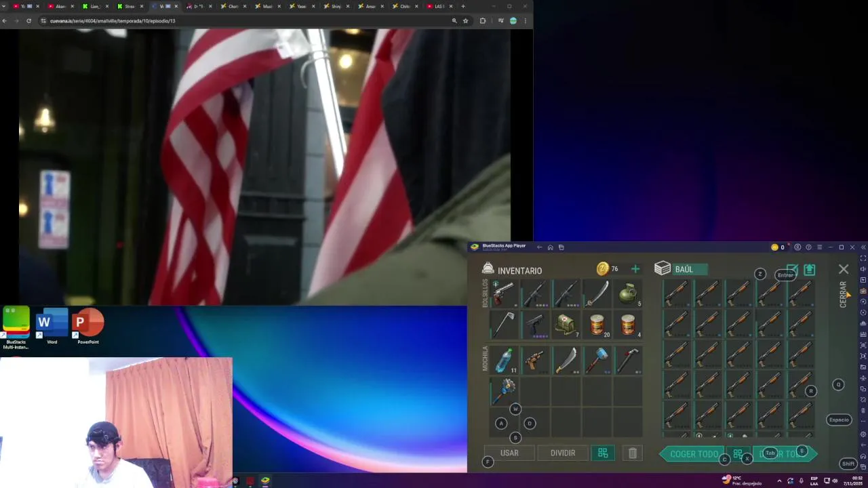Rename the chest with the edit icon
This screenshot has height=488, width=868.
tap(792, 270)
